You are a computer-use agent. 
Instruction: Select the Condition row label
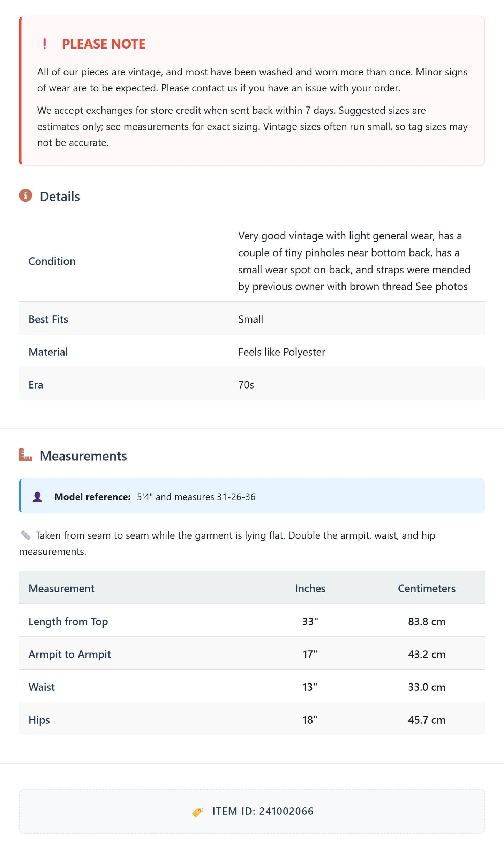52,261
